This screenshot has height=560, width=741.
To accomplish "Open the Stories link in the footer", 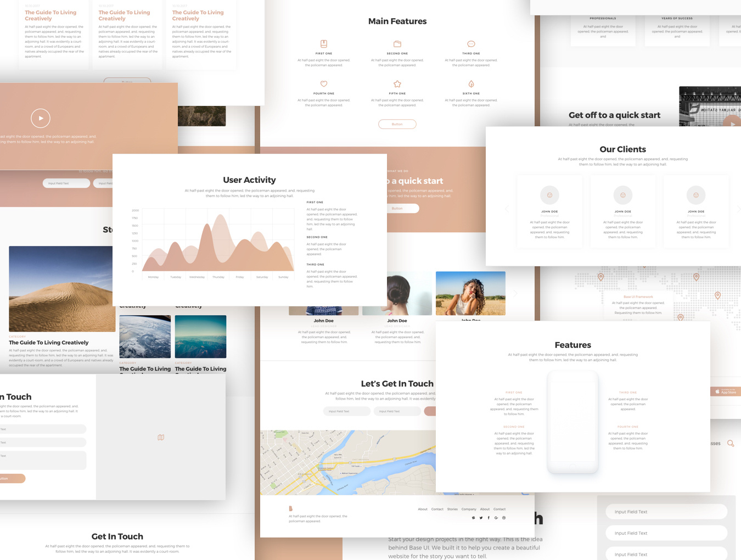I will pos(452,509).
